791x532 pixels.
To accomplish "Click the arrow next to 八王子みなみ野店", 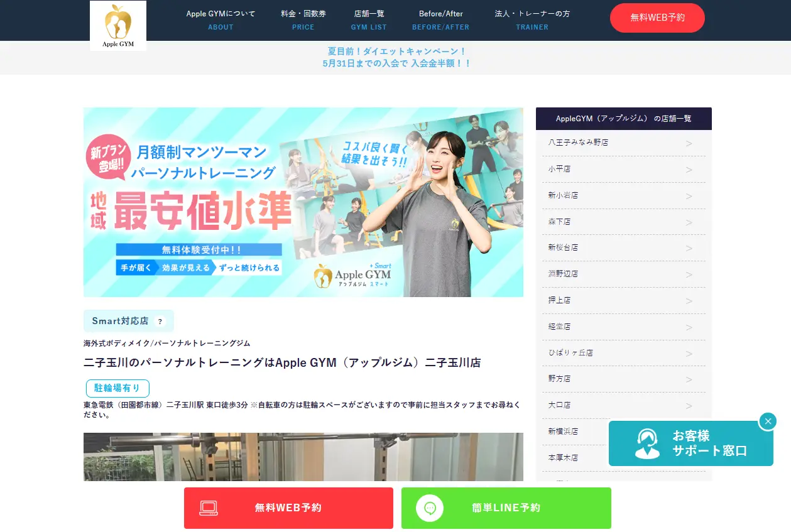I will point(689,144).
